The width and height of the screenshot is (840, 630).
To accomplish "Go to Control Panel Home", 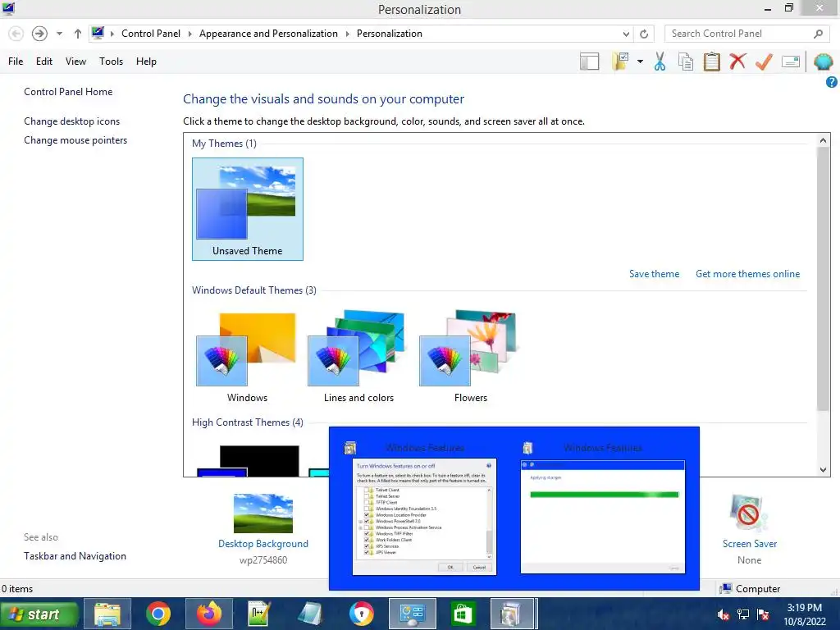I will (68, 92).
